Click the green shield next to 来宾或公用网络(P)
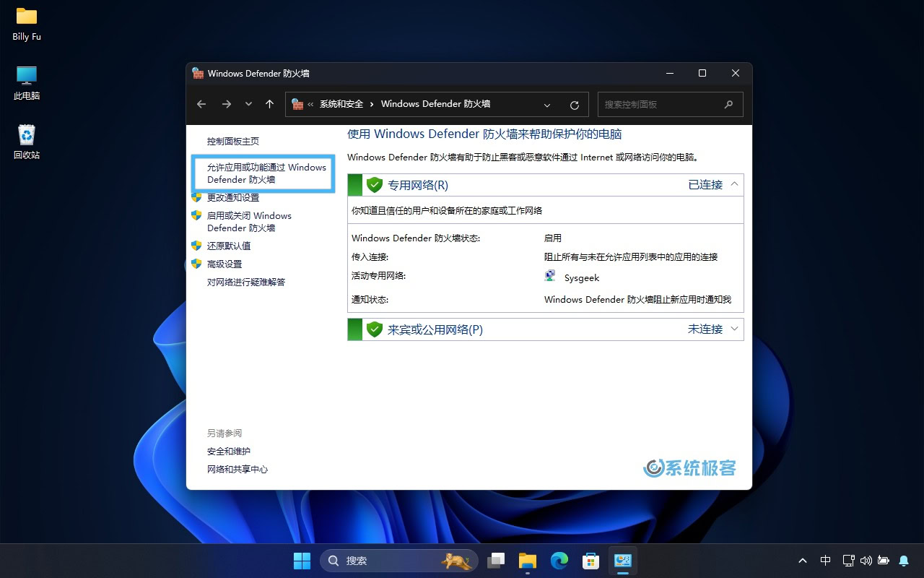The image size is (924, 578). (x=374, y=329)
